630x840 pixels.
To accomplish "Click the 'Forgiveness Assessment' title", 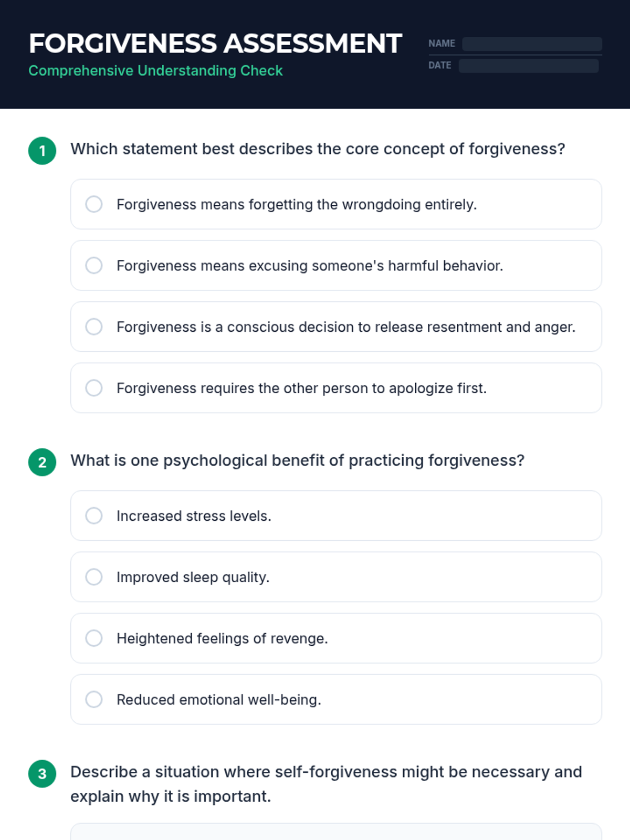I will 215,44.
